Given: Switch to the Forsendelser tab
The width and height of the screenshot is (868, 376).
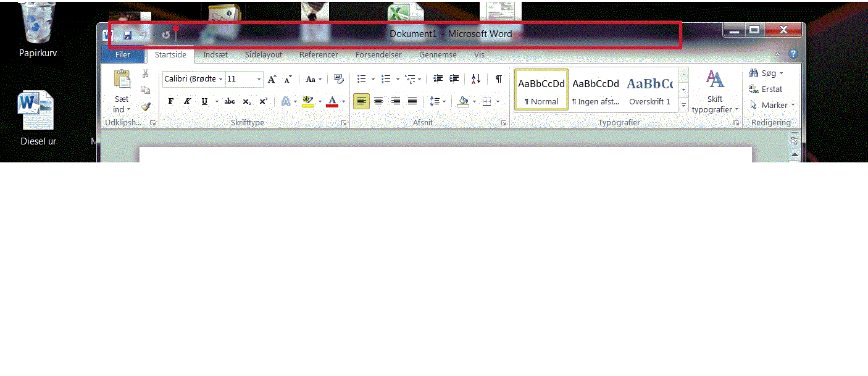Looking at the screenshot, I should tap(378, 55).
